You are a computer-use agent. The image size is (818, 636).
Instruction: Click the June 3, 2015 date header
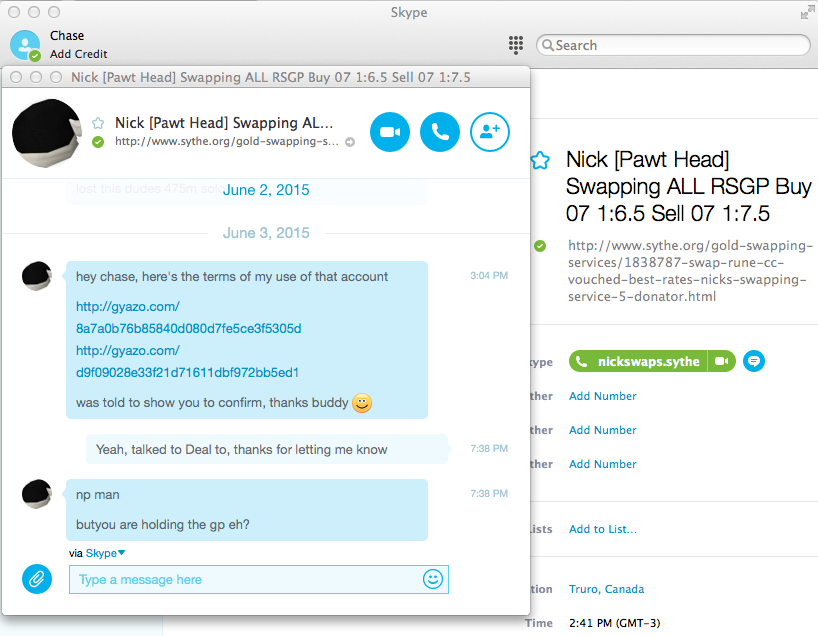(x=266, y=233)
